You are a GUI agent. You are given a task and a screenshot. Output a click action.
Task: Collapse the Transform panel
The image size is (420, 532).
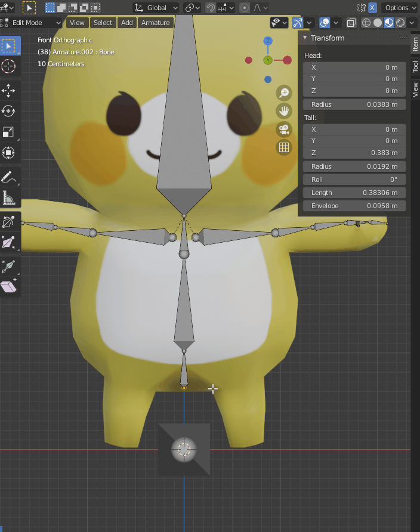305,38
